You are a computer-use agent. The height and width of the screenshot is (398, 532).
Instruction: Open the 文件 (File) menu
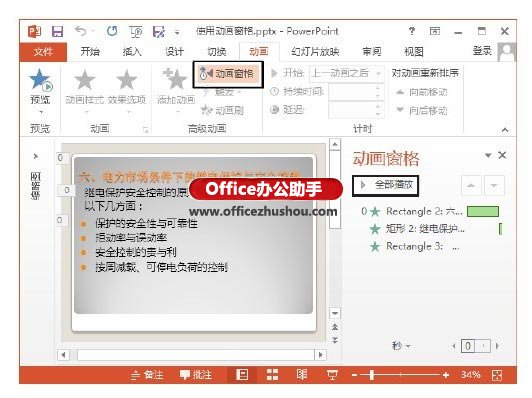click(43, 52)
